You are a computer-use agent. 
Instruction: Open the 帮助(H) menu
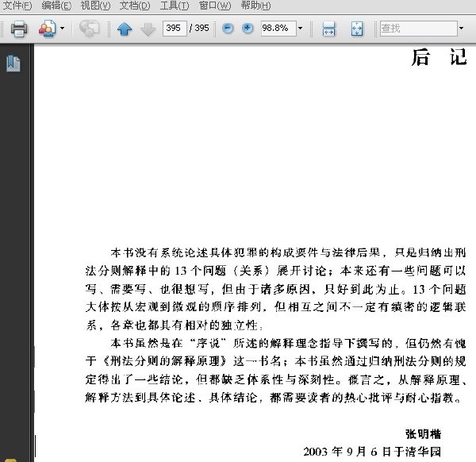point(255,6)
